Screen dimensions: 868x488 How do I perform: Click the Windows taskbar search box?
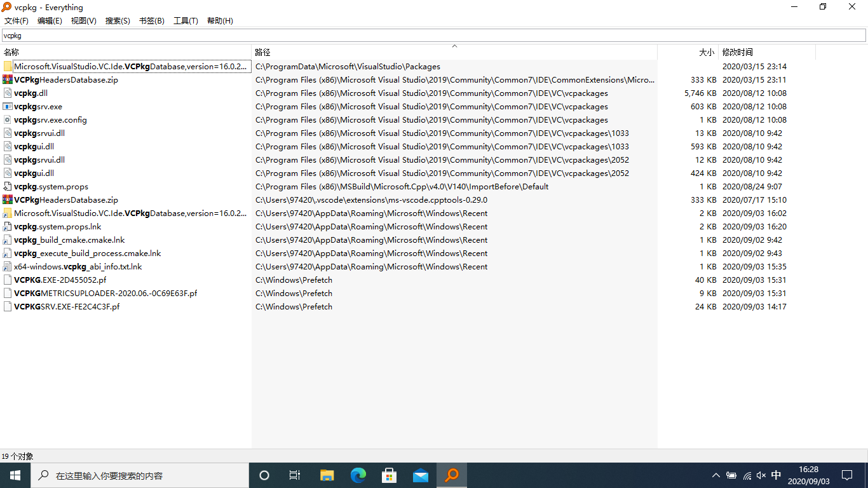(x=140, y=475)
